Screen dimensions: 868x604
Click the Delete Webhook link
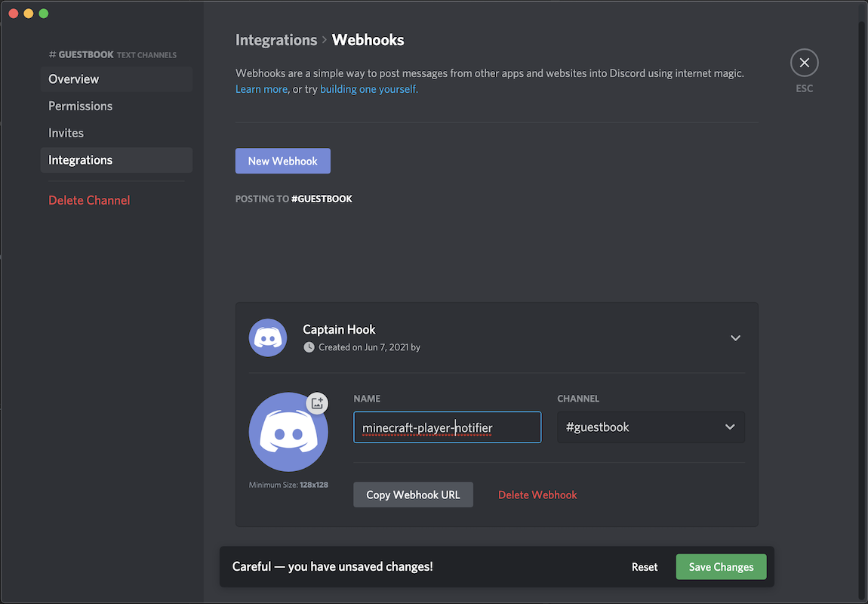pos(537,495)
